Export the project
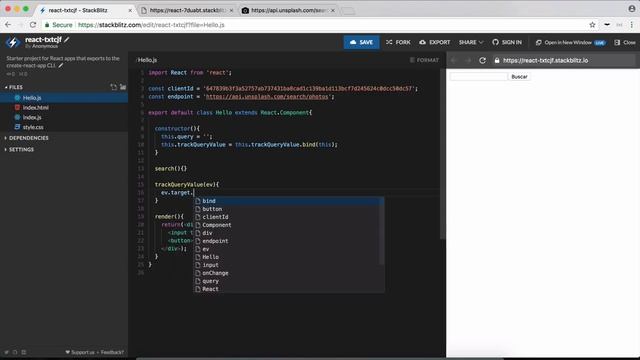Viewport: 640px width, 360px height. click(435, 42)
